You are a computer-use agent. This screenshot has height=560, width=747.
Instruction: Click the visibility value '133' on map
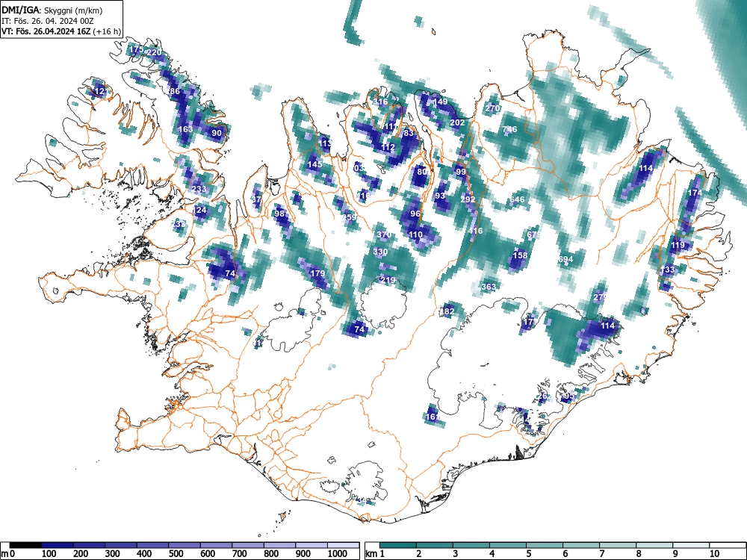point(667,270)
